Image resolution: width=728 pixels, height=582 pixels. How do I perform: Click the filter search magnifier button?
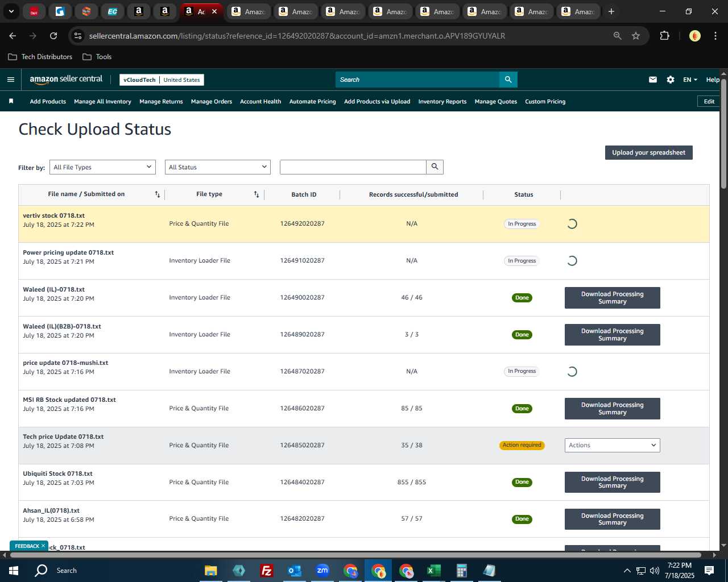click(435, 167)
